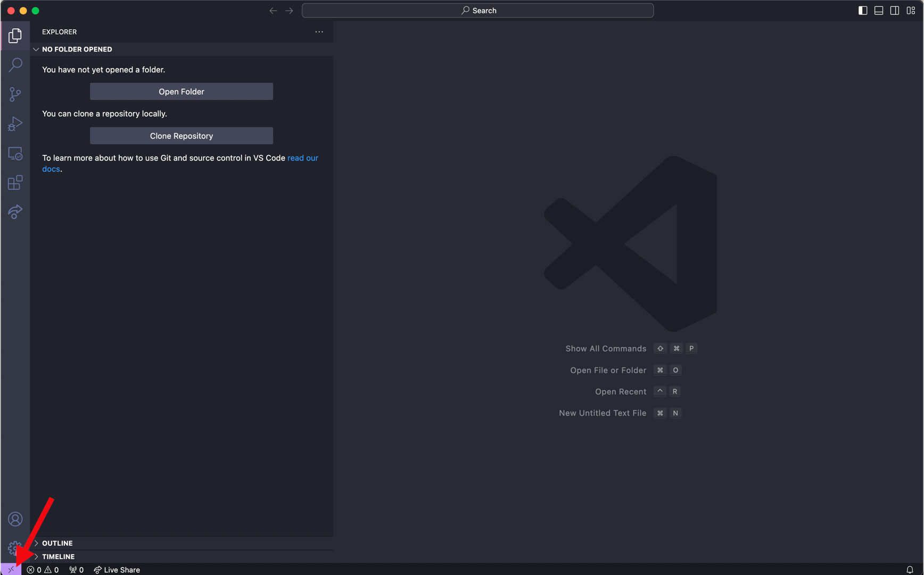Open the Run and Debug view
This screenshot has height=575, width=924.
point(15,124)
